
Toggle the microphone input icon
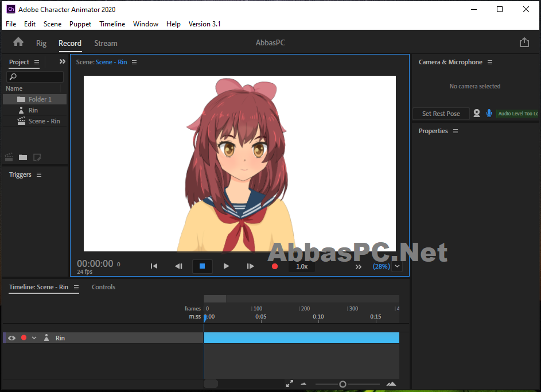[x=489, y=113]
